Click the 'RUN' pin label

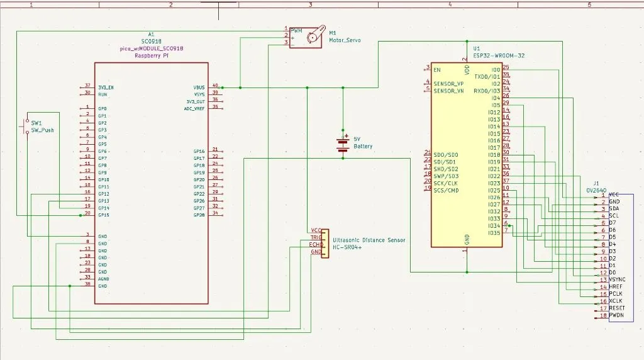click(103, 94)
